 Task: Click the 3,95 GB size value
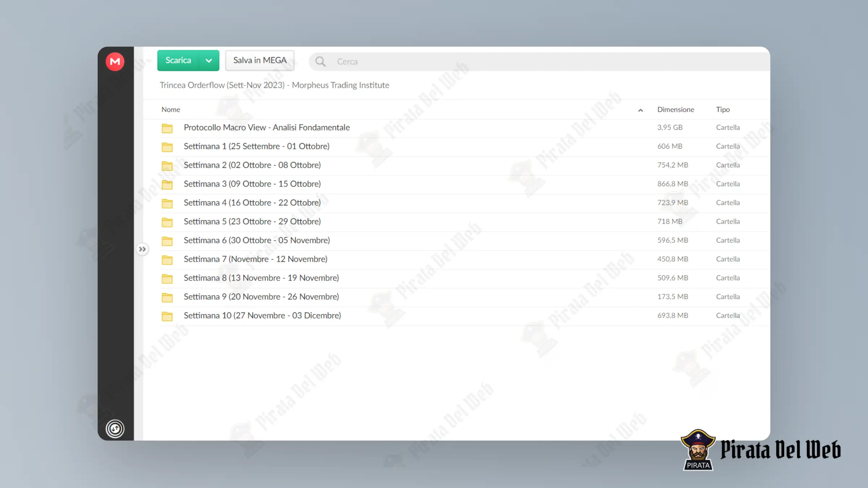click(670, 128)
